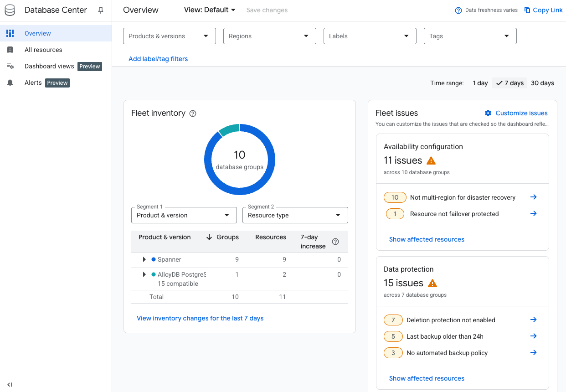The height and width of the screenshot is (392, 566).
Task: Open the Products & versions filter dropdown
Action: tap(169, 36)
